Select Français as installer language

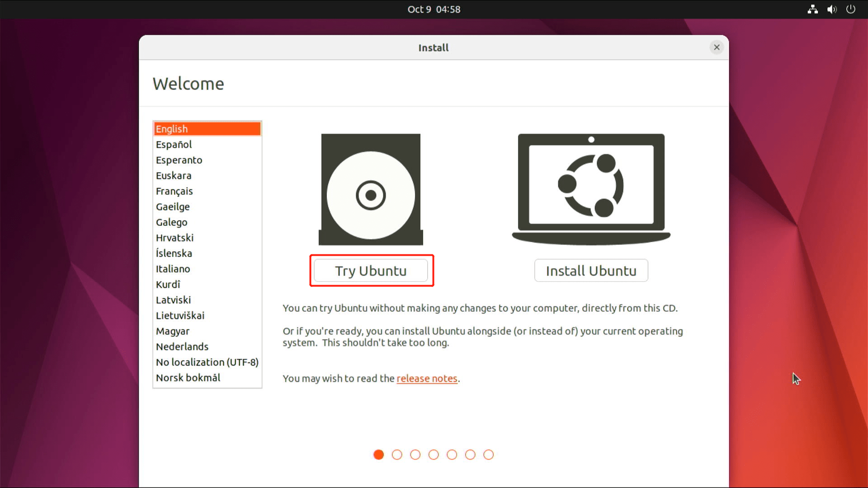pyautogui.click(x=174, y=191)
